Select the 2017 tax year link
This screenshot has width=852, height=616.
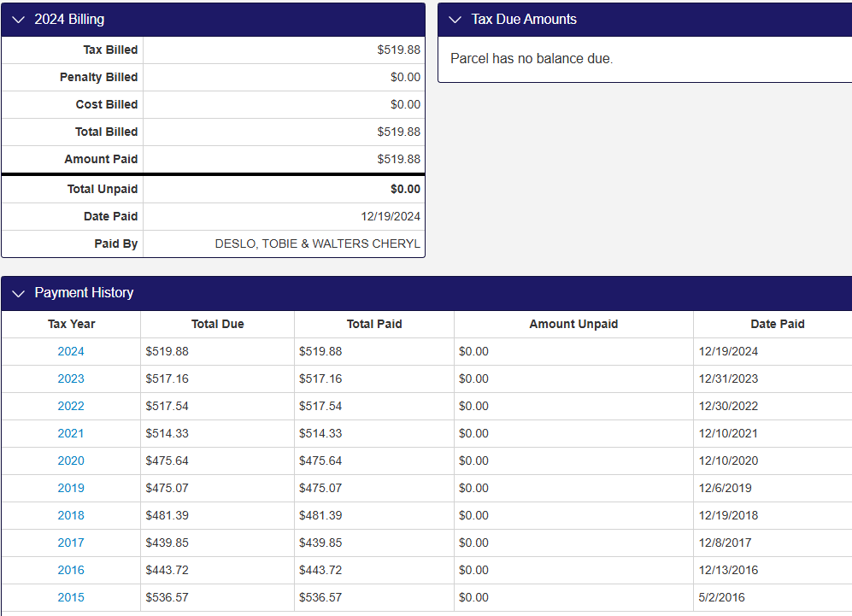(71, 543)
